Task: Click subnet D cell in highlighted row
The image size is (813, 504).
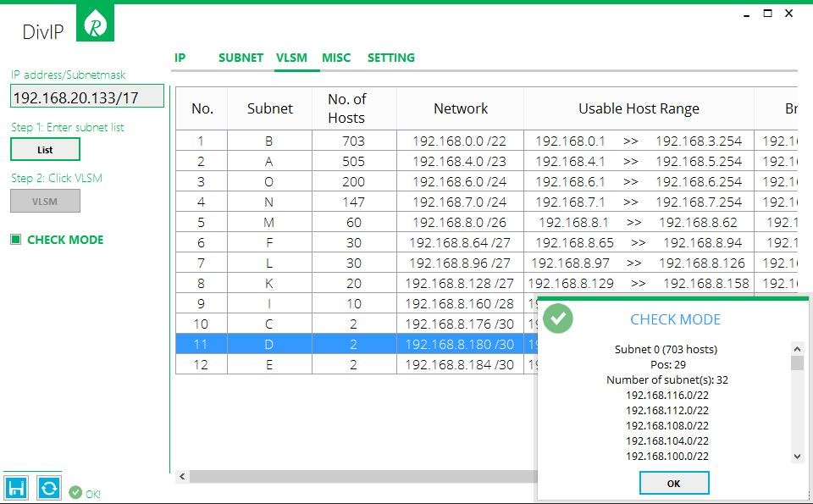Action: (x=269, y=344)
